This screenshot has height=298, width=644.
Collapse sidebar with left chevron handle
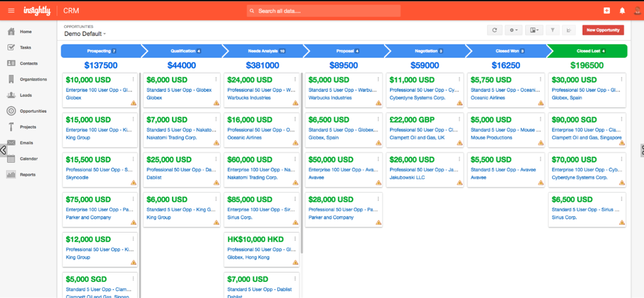coord(3,150)
